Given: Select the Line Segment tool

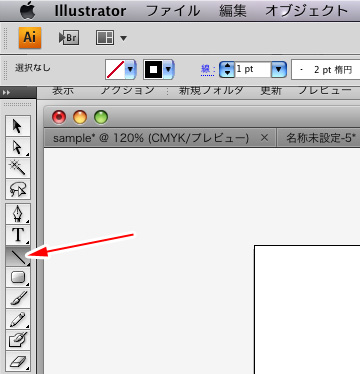Looking at the screenshot, I should pyautogui.click(x=18, y=256).
